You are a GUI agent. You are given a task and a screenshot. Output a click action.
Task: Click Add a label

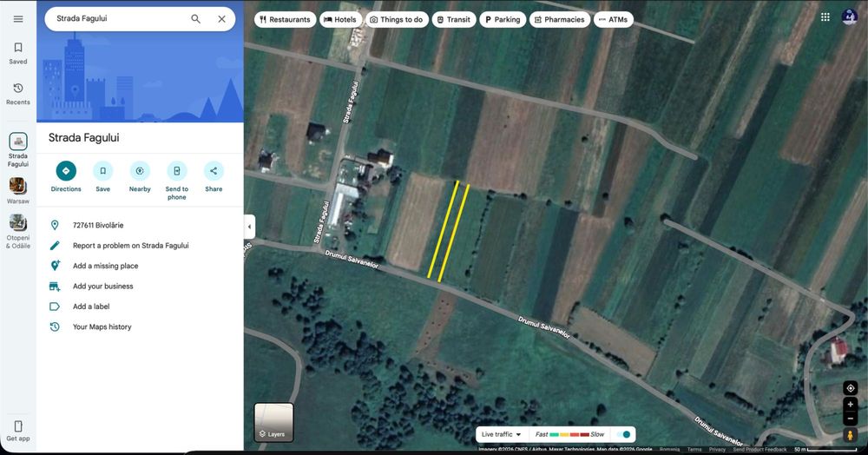coord(140,307)
